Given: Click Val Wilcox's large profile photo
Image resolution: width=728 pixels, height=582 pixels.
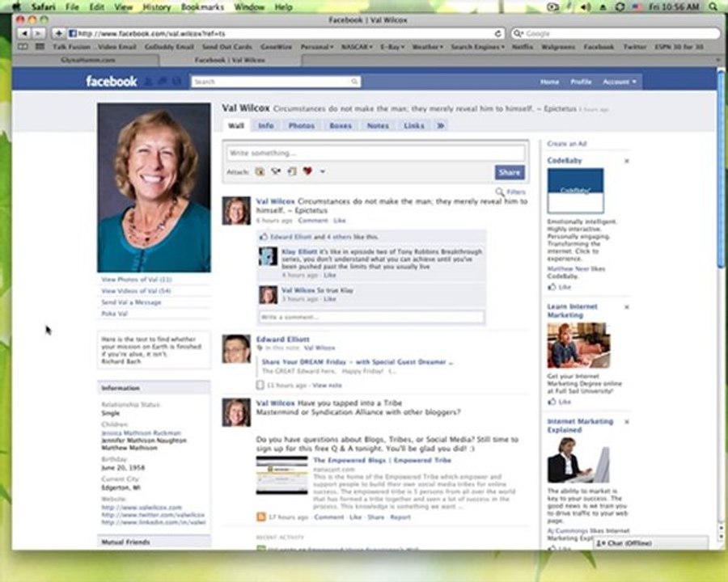Looking at the screenshot, I should point(154,188).
